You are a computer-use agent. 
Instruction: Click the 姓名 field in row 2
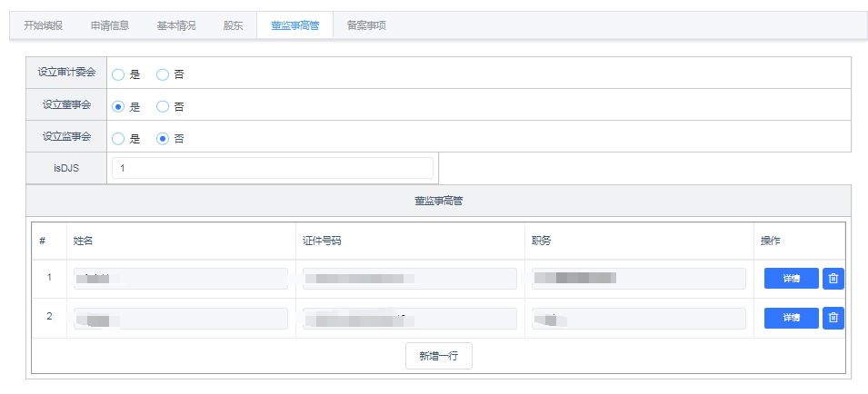(x=181, y=319)
